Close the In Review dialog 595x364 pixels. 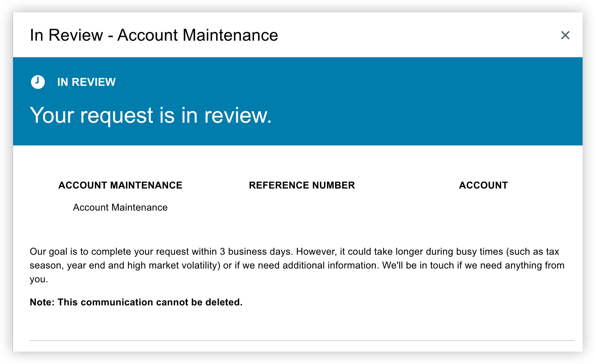(565, 35)
